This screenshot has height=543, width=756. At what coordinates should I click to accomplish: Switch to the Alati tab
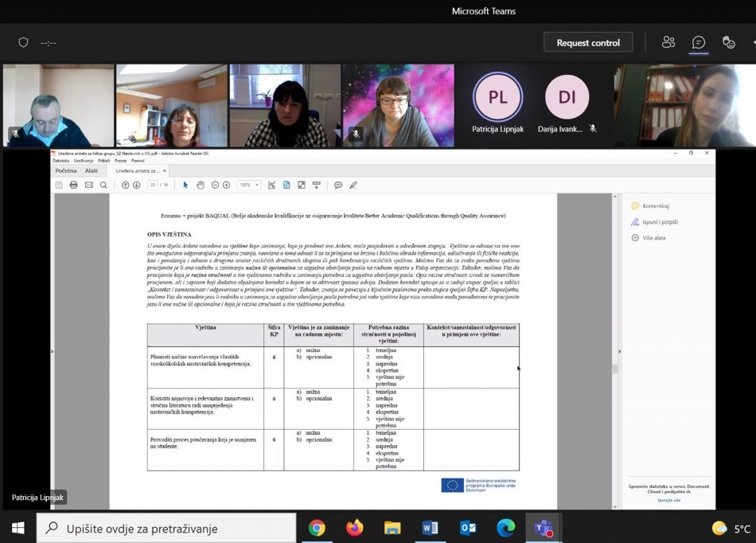pos(92,170)
